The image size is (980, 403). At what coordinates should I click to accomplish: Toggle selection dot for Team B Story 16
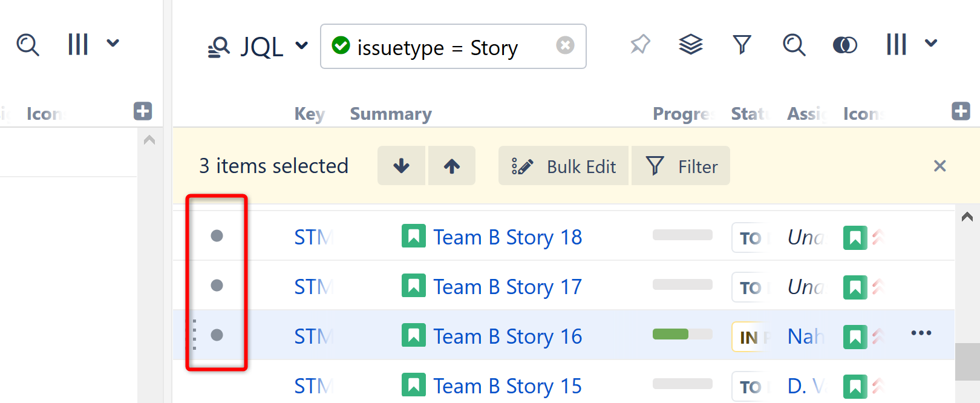coord(217,335)
